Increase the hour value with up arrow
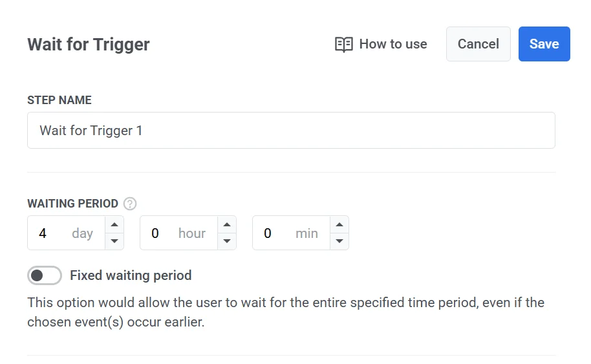The height and width of the screenshot is (364, 591). click(226, 225)
